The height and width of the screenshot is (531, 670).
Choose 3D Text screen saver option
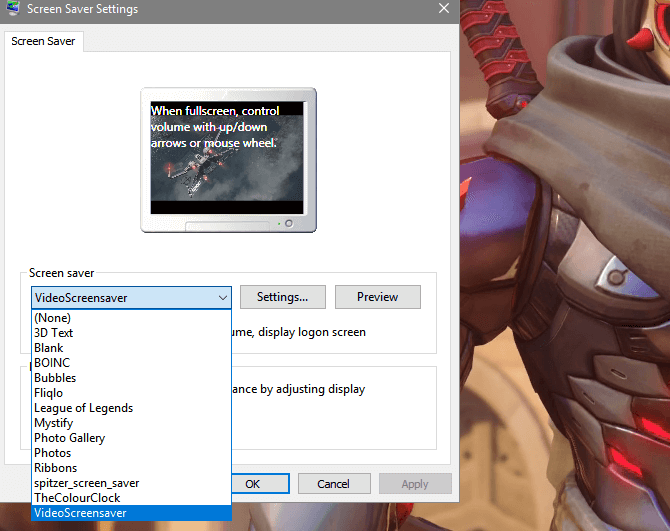[x=54, y=333]
